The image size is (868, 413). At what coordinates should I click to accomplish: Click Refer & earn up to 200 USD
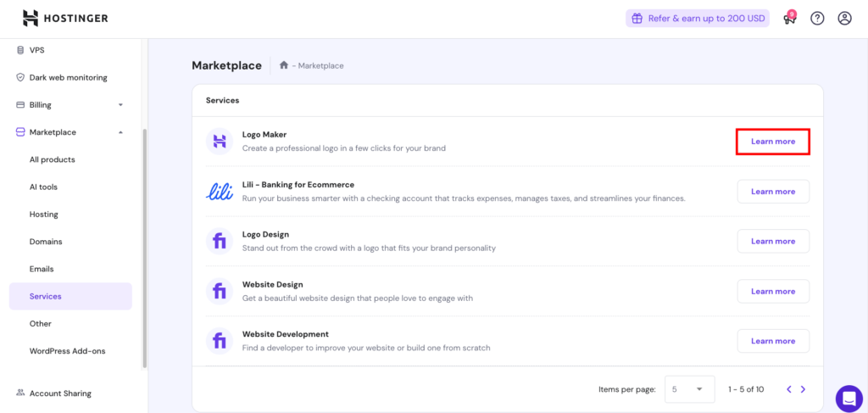(x=697, y=19)
